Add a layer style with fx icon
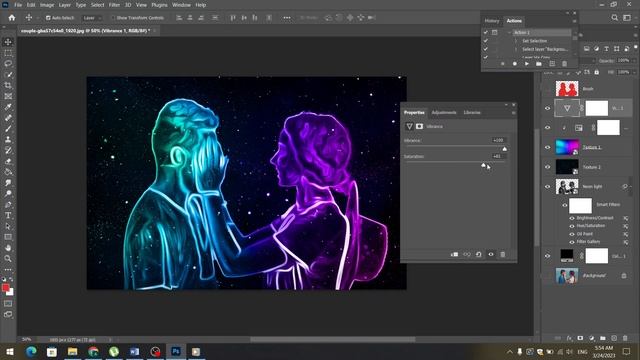The width and height of the screenshot is (640, 360). pyautogui.click(x=569, y=338)
